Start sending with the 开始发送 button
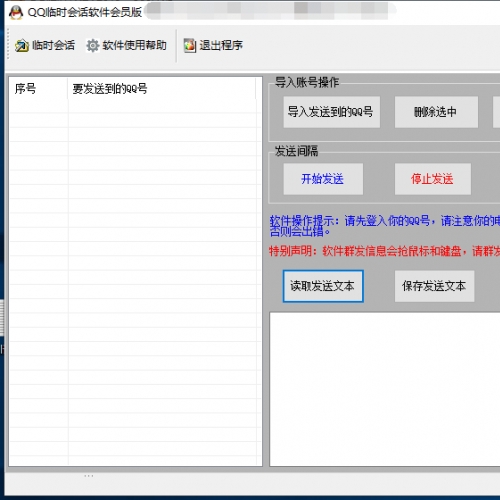Viewport: 500px width, 500px height. pyautogui.click(x=323, y=179)
